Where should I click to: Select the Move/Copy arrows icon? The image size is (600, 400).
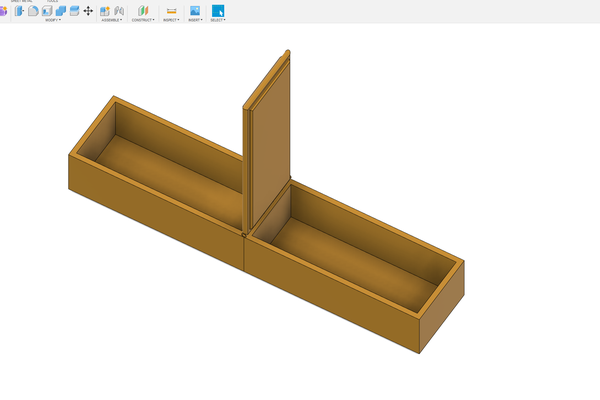[88, 11]
